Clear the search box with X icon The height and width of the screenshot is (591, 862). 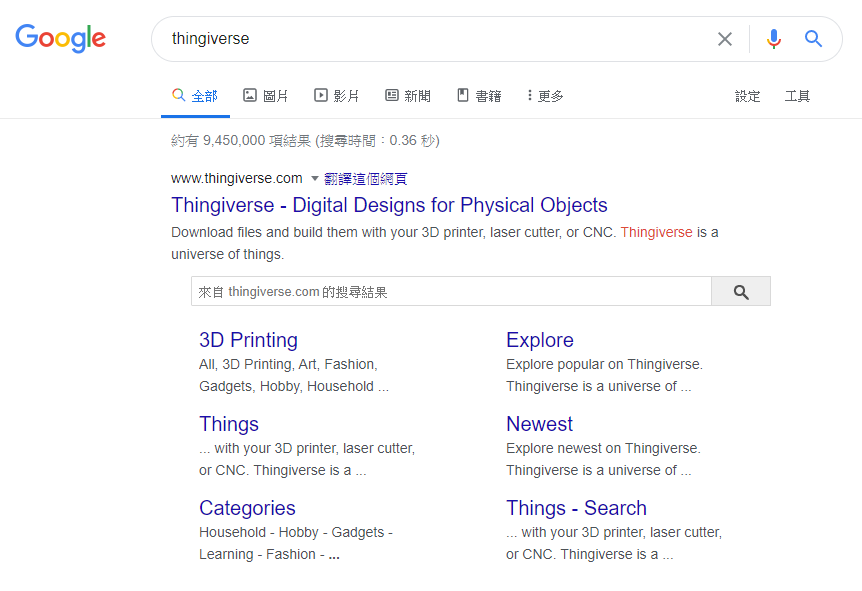[x=725, y=39]
